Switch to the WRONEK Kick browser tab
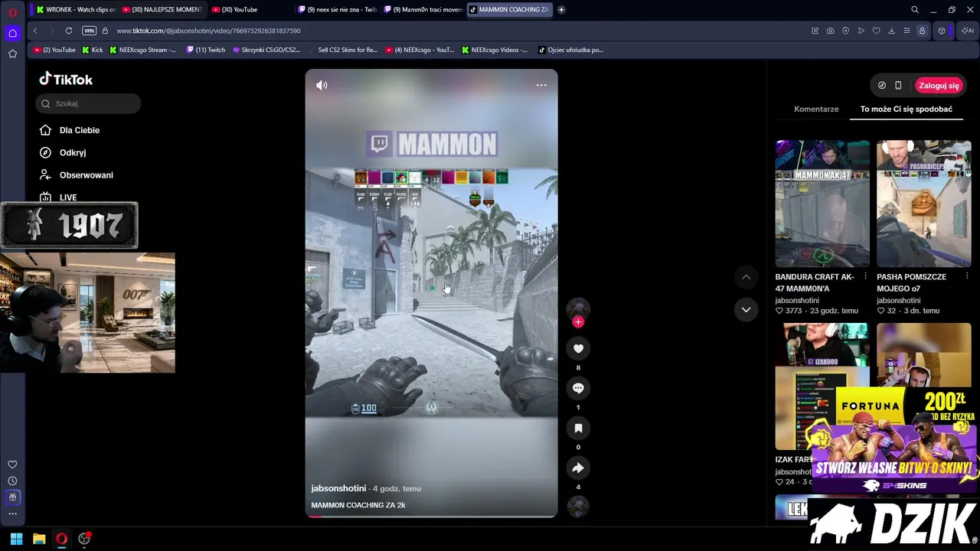The width and height of the screenshot is (980, 551). (x=76, y=10)
